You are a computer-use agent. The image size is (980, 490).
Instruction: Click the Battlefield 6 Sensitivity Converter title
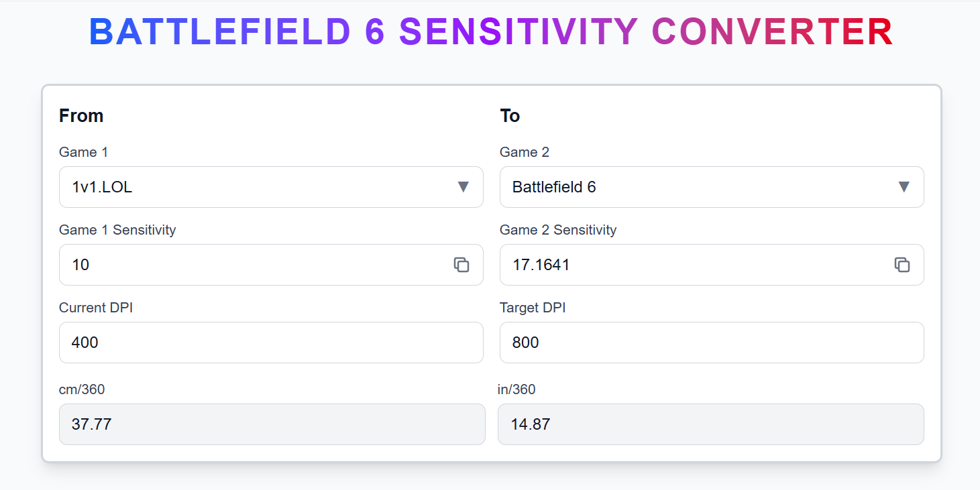click(491, 32)
